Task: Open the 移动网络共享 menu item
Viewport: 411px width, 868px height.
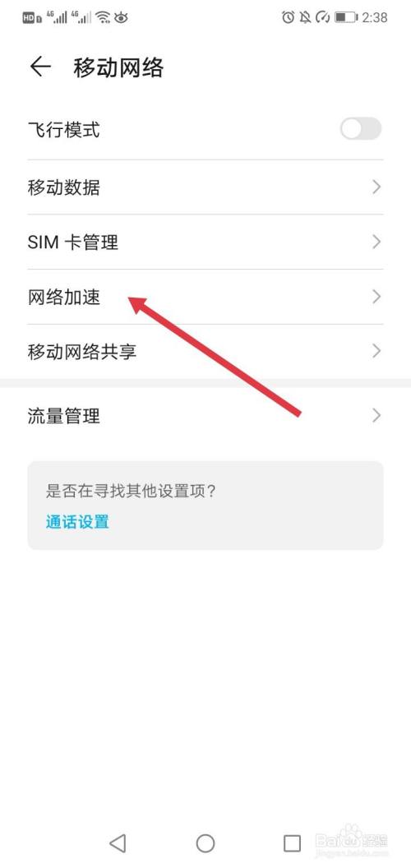Action: pos(205,352)
